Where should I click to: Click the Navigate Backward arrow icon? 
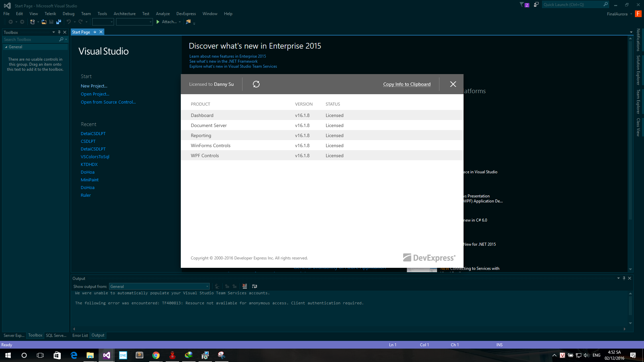pos(11,22)
